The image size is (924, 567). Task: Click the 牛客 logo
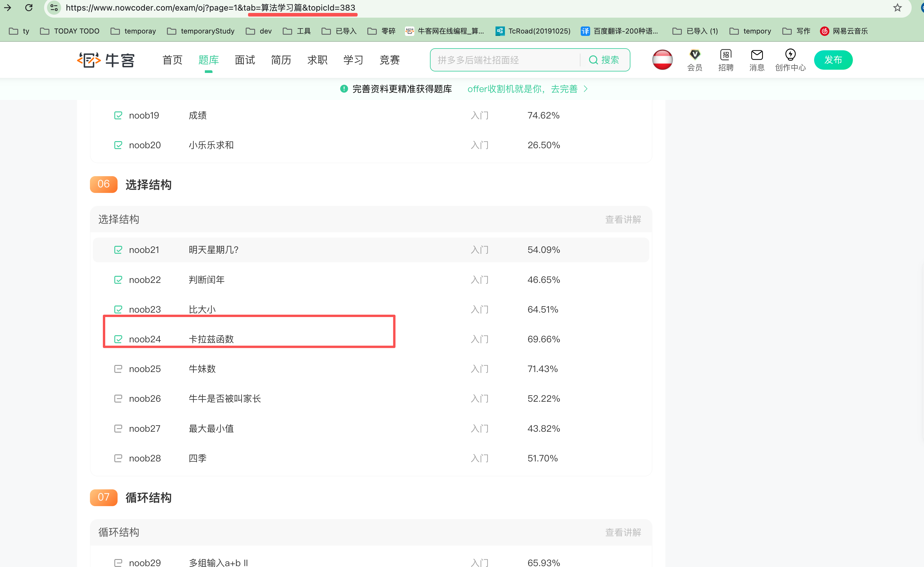click(106, 60)
